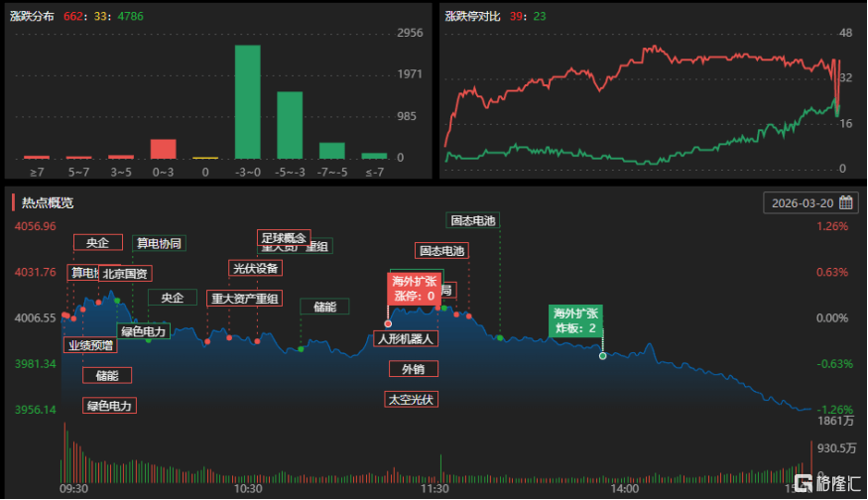This screenshot has height=500, width=868.
Task: Click the red 0~3 distribution bar
Action: [x=164, y=149]
